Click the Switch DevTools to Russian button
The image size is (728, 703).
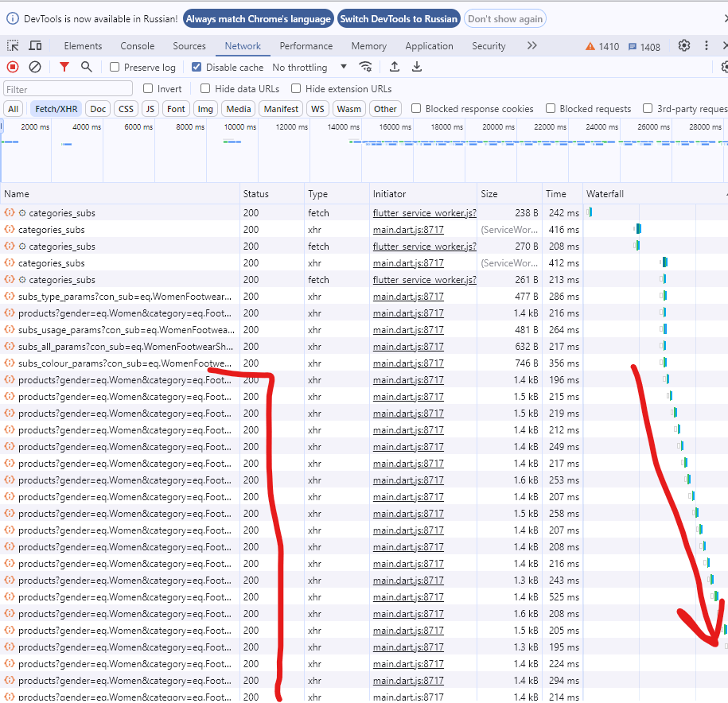pos(399,19)
